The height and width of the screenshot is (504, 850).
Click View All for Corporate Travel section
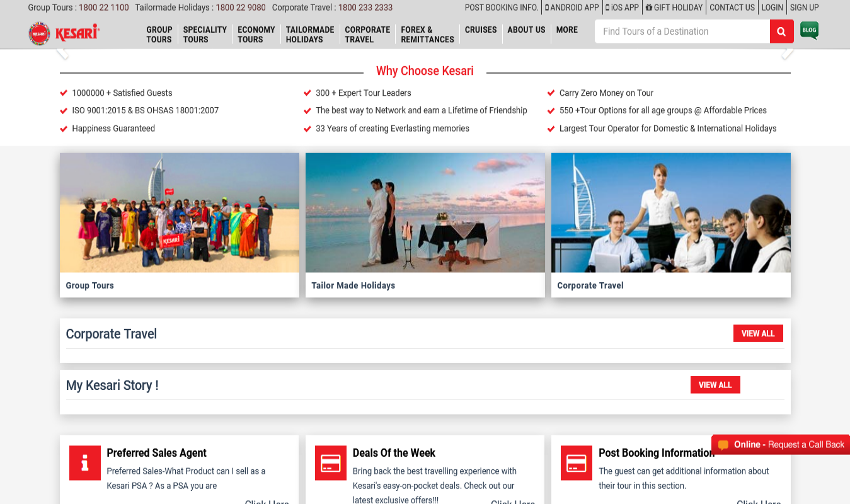pos(758,333)
